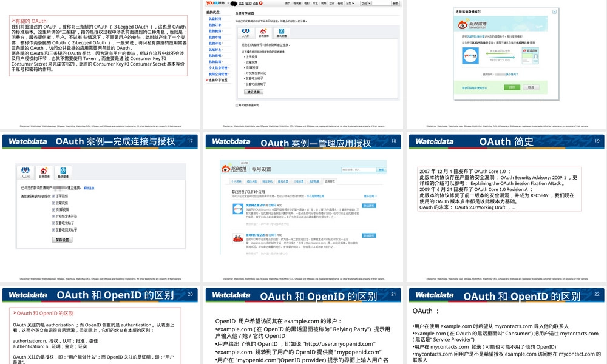Open the 应用授权 tab on slide 18
This screenshot has width=607, height=364.
point(330,181)
